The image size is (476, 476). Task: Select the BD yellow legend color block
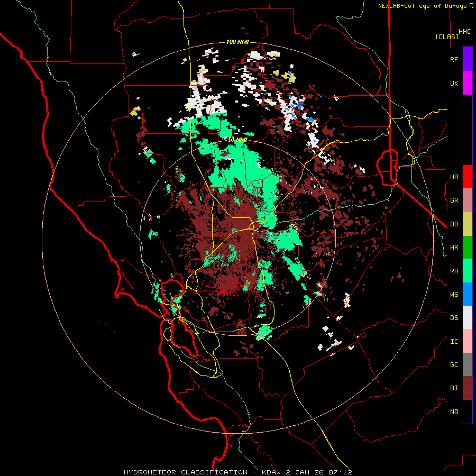(x=467, y=224)
